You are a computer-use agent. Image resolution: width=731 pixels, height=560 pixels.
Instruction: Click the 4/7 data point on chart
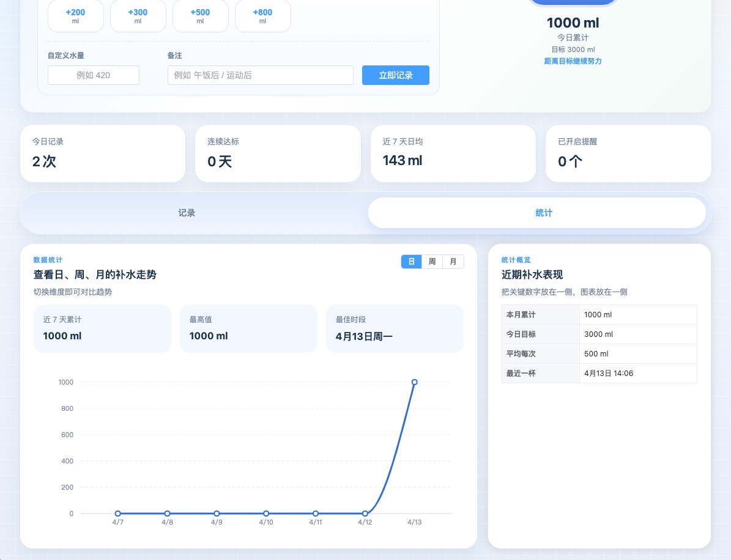[x=118, y=514]
